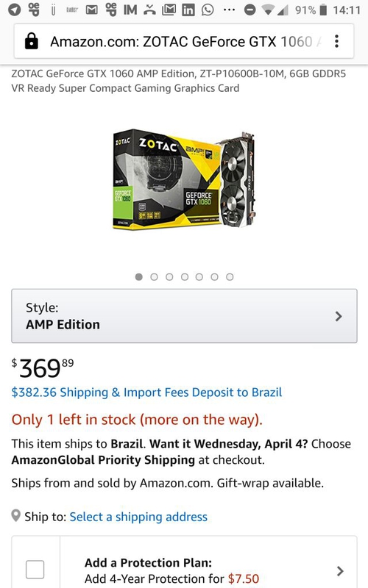
Task: Select the fourth image carousel dot
Action: pos(185,277)
